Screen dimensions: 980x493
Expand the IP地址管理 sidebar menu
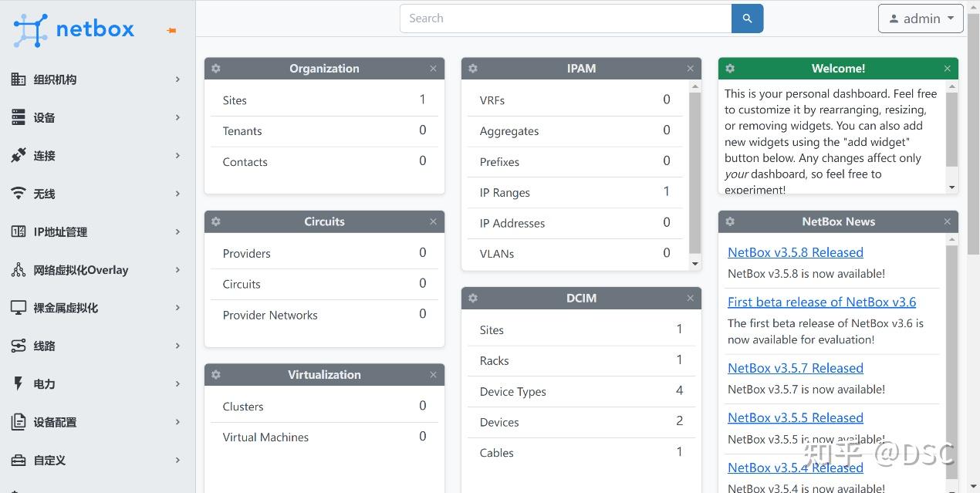96,231
